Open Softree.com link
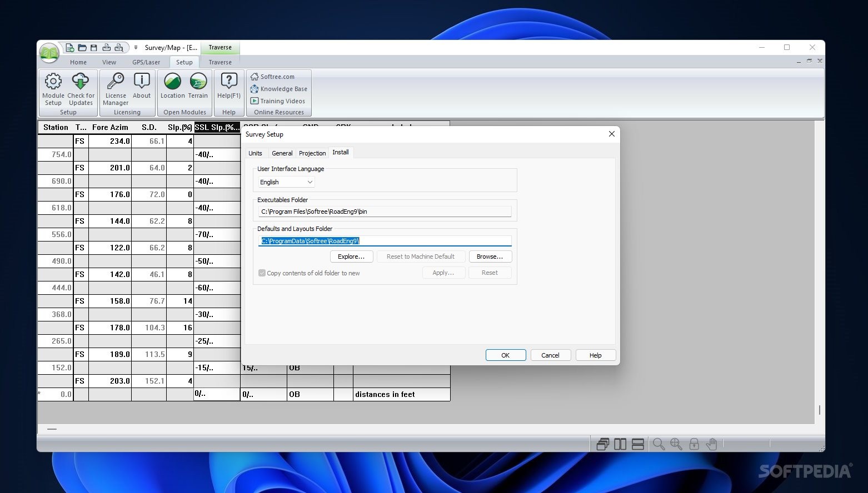The height and width of the screenshot is (493, 868). coord(272,77)
